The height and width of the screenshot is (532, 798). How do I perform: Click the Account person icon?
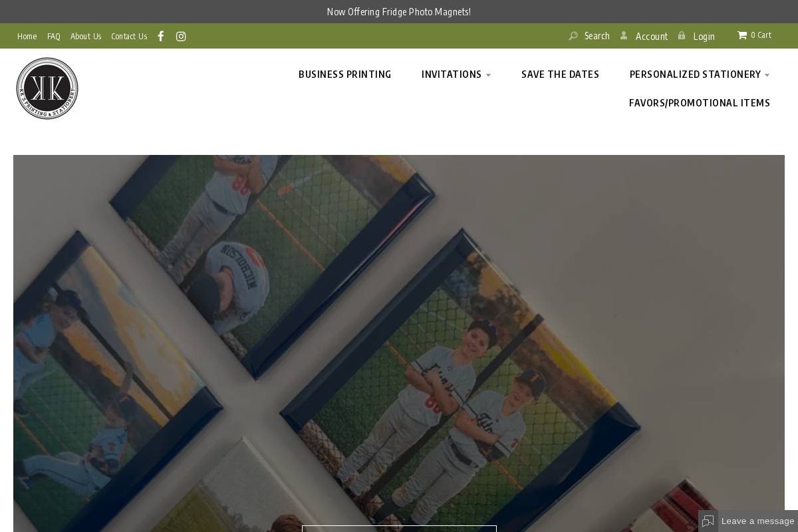click(x=624, y=36)
